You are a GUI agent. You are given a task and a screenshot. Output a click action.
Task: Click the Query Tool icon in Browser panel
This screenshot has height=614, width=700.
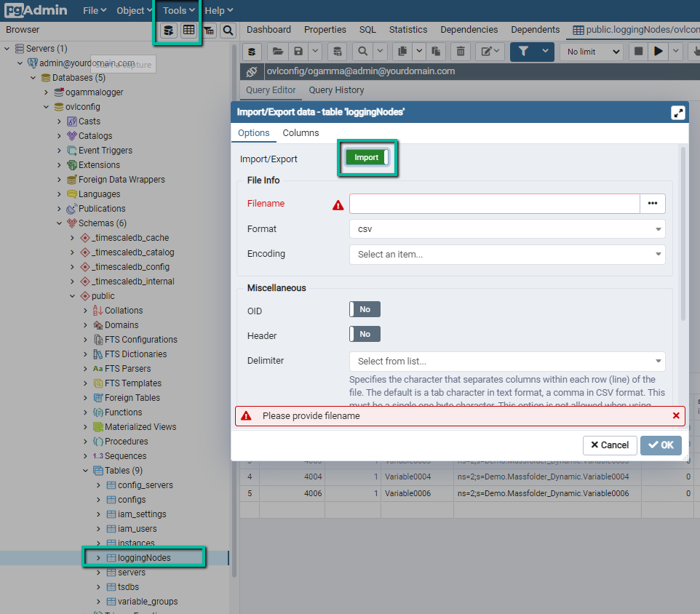coord(169,31)
